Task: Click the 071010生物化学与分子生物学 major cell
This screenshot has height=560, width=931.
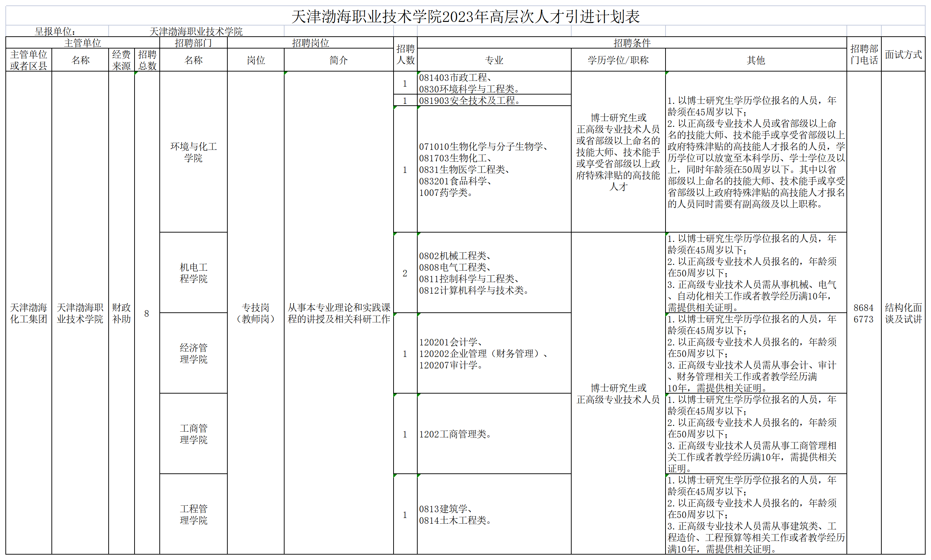Action: (494, 169)
